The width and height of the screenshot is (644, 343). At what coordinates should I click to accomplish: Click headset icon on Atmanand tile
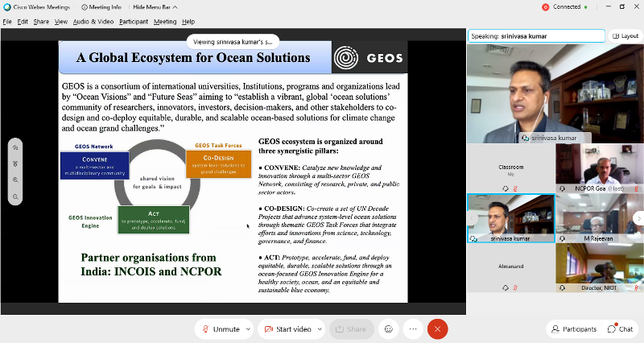click(x=506, y=288)
